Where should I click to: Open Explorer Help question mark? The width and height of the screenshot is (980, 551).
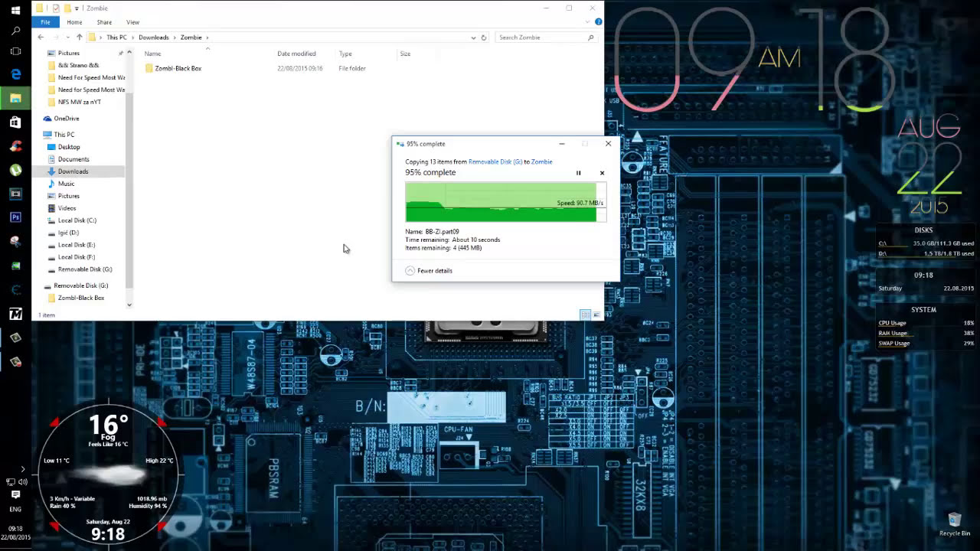[x=599, y=21]
